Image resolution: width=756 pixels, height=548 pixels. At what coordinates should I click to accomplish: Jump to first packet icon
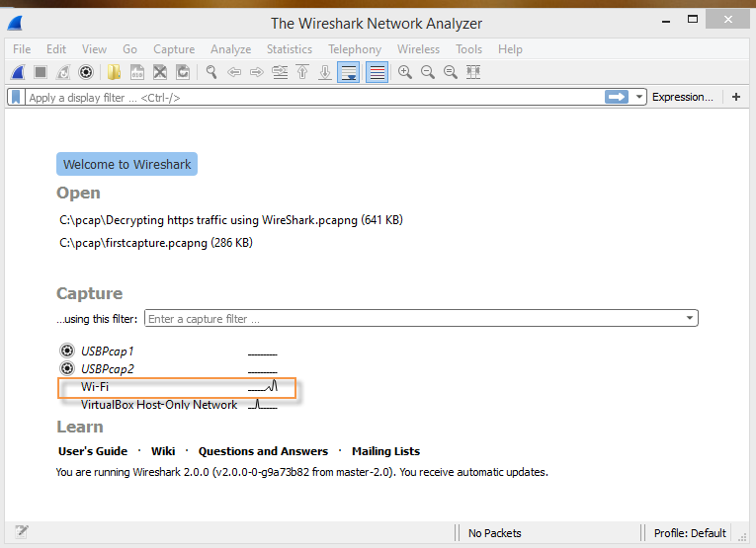[302, 72]
